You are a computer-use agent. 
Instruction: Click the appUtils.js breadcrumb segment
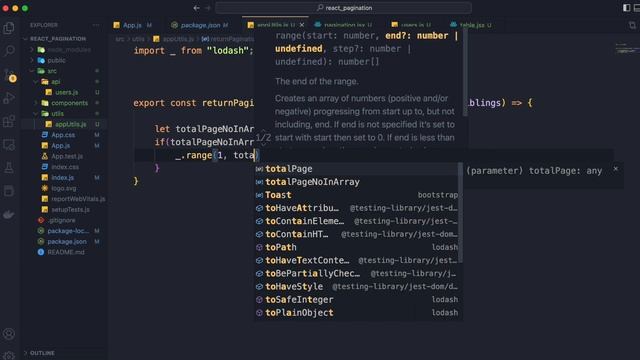point(174,39)
